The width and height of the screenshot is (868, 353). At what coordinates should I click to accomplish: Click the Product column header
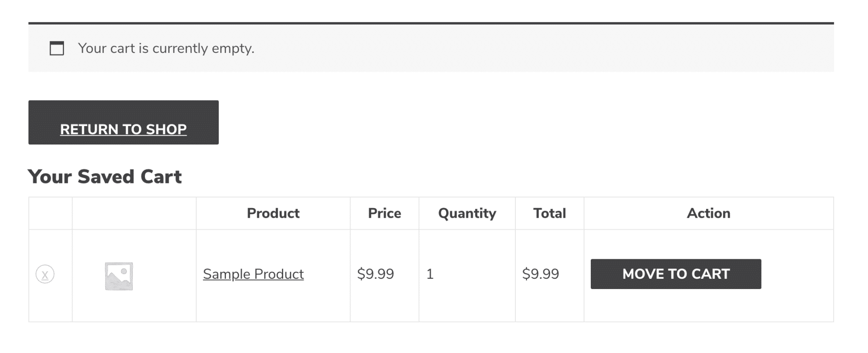[x=273, y=213]
